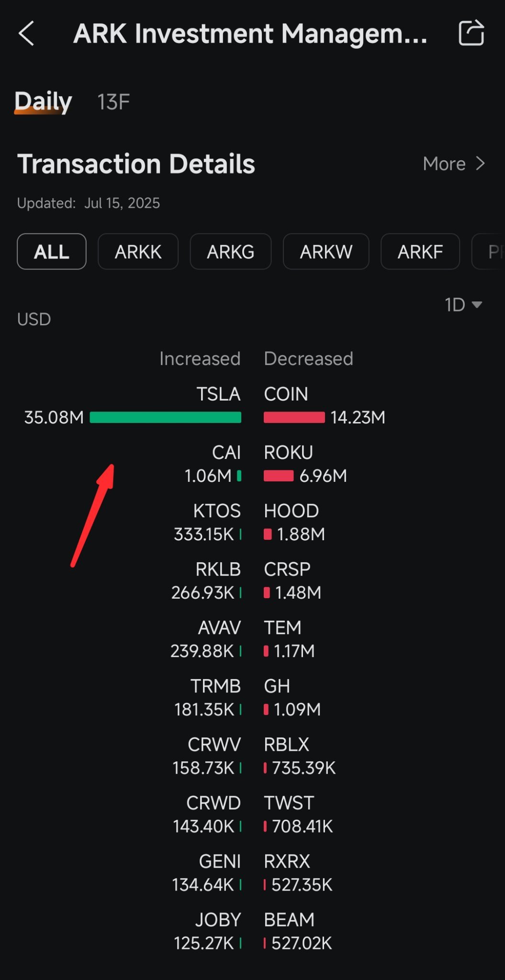Expand the 1D period dropdown
Viewport: 505px width, 980px height.
tap(463, 305)
